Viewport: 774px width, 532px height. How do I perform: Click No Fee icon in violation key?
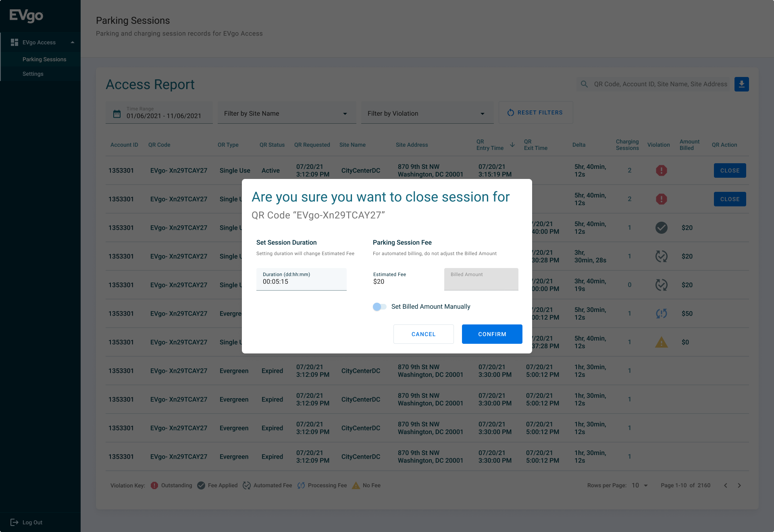[x=356, y=485]
